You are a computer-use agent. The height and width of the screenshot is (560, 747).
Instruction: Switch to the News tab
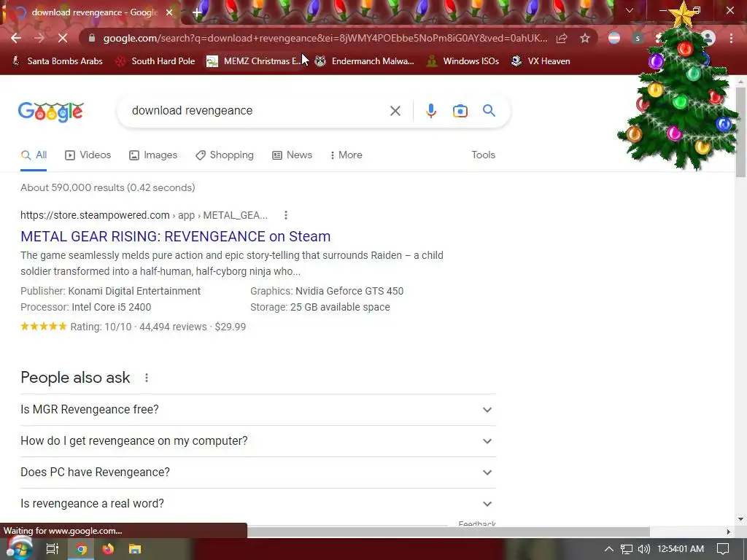[292, 155]
